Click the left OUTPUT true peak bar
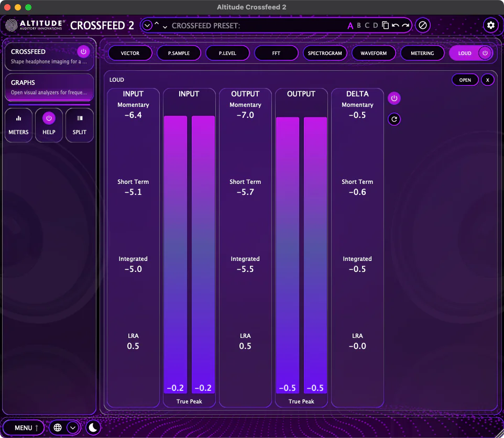Image resolution: width=504 pixels, height=438 pixels. 288,255
